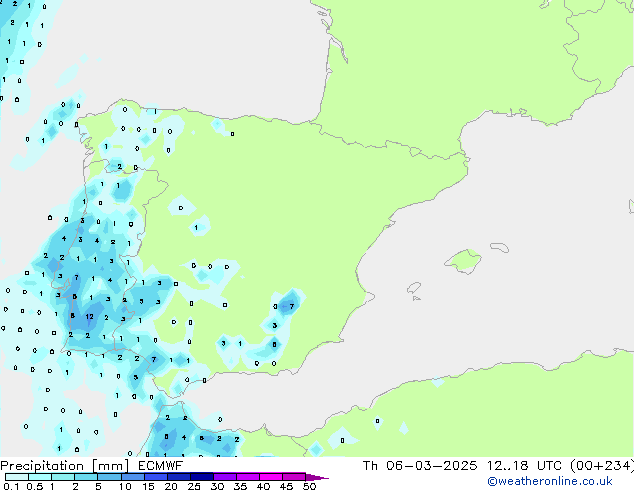Click the '0.5' legend scale label
Image resolution: width=634 pixels, height=490 pixels.
pyautogui.click(x=34, y=486)
